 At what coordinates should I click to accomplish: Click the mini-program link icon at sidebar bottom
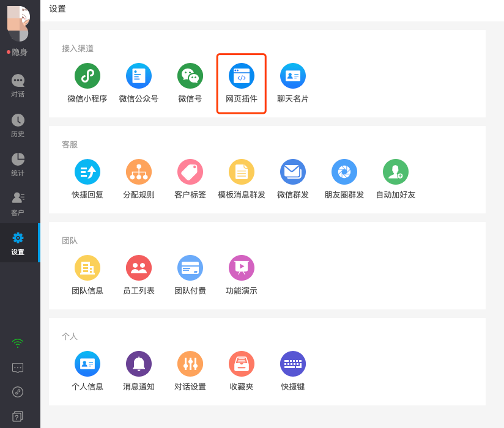point(18,392)
